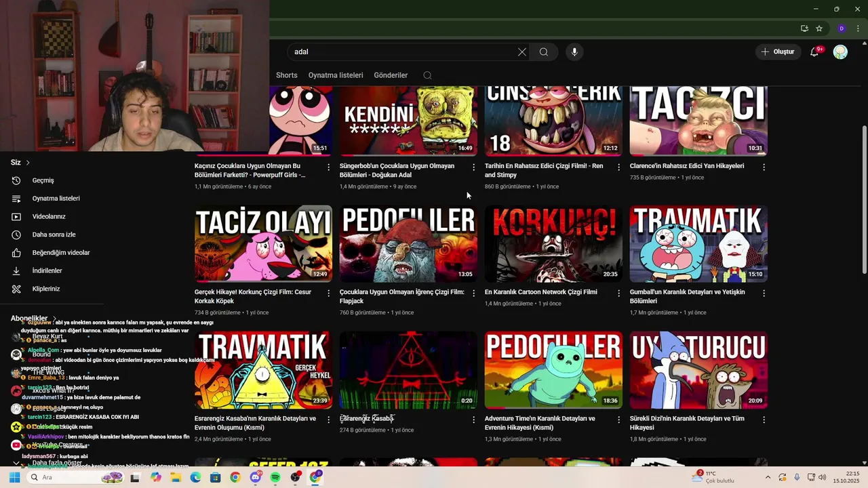This screenshot has width=868, height=488.
Task: Play the Adventure Time PEDOFİLLER 18:36 thumbnail
Action: pos(553,370)
